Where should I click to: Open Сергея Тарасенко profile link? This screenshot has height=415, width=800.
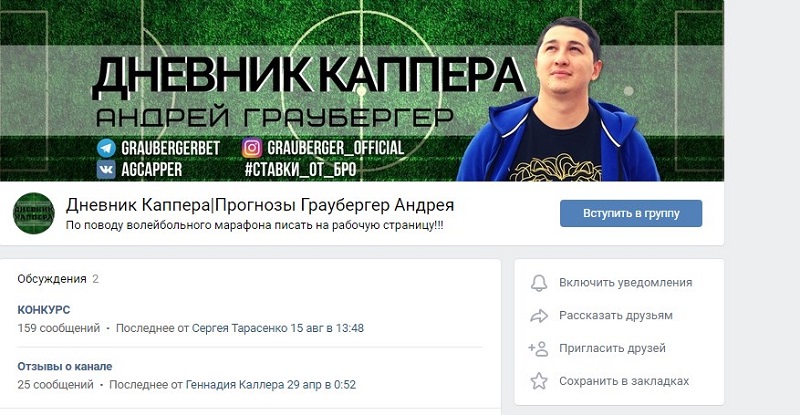240,328
